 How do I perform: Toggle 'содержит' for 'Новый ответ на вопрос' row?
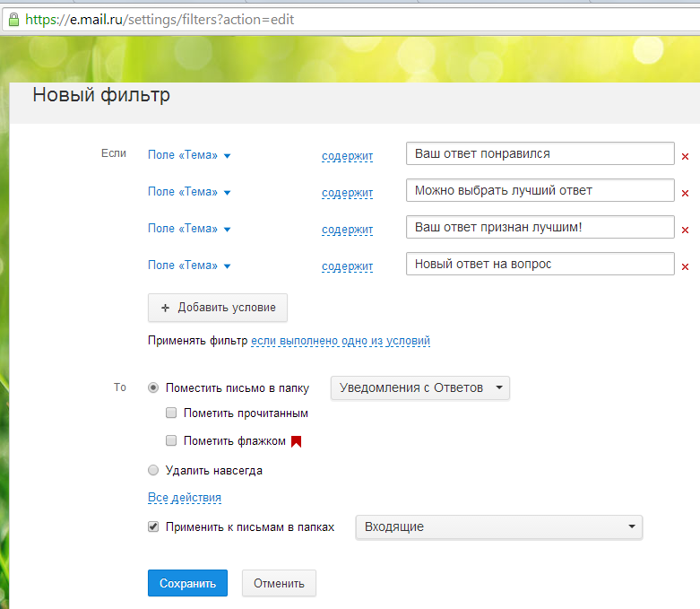[348, 266]
